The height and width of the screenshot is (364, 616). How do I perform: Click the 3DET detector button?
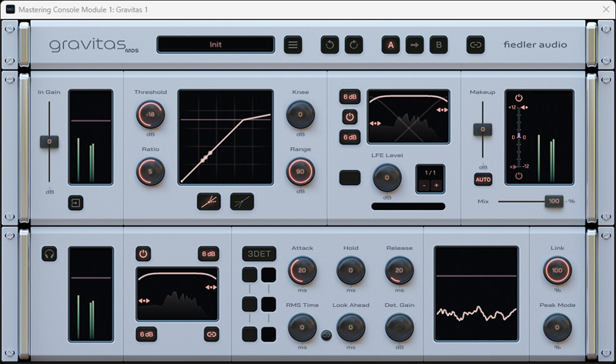click(258, 254)
